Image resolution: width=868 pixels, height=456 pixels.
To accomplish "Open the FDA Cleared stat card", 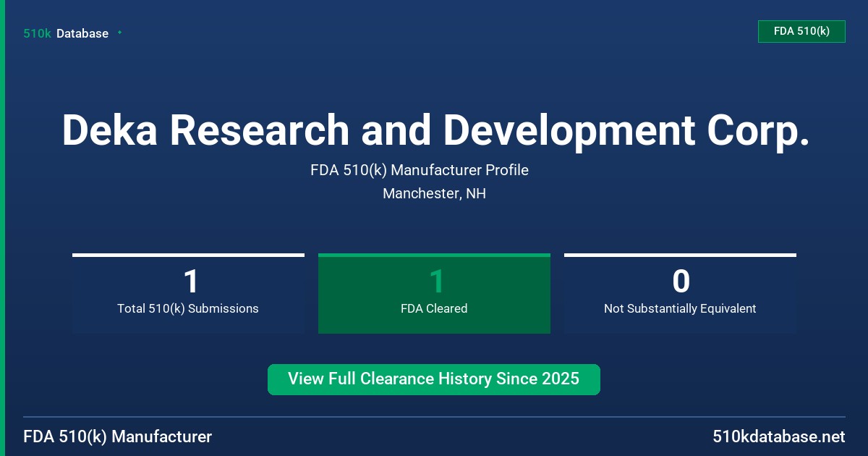I will [x=434, y=293].
